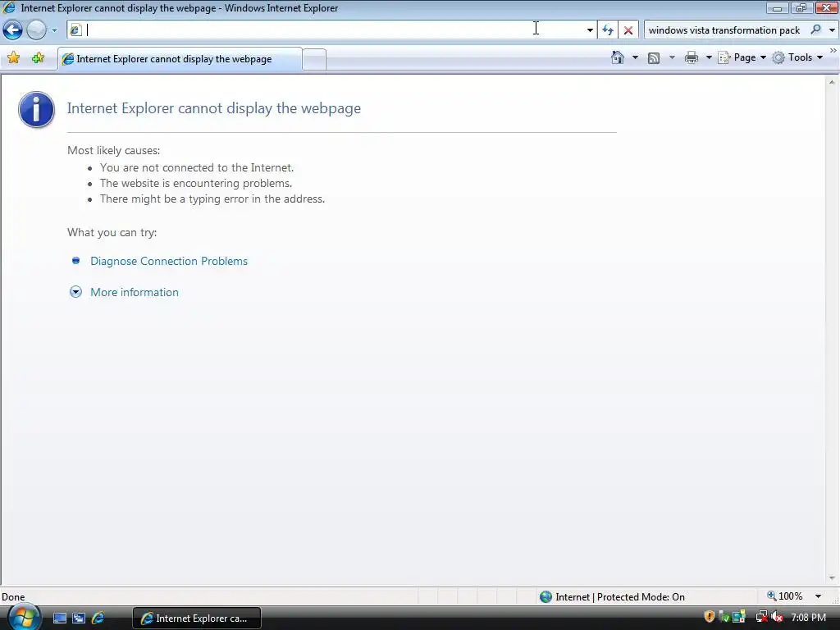The height and width of the screenshot is (630, 840).
Task: Open the Favorites Center star icon
Action: pos(14,58)
